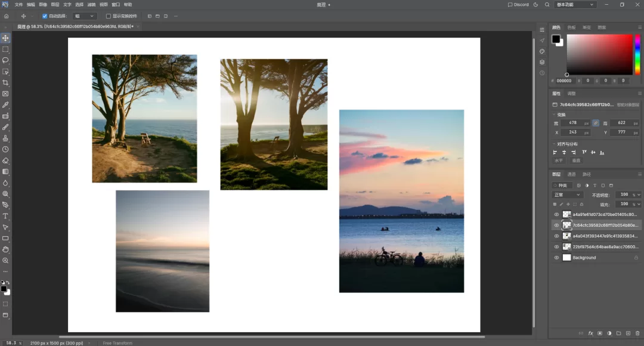Add a layer mask from the Layers panel footer
Image resolution: width=644 pixels, height=346 pixels.
coord(600,333)
